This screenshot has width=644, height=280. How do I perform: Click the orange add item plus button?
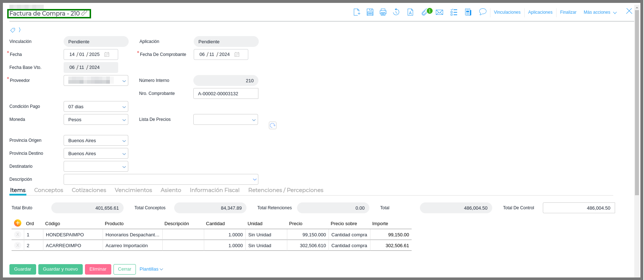coord(17,223)
